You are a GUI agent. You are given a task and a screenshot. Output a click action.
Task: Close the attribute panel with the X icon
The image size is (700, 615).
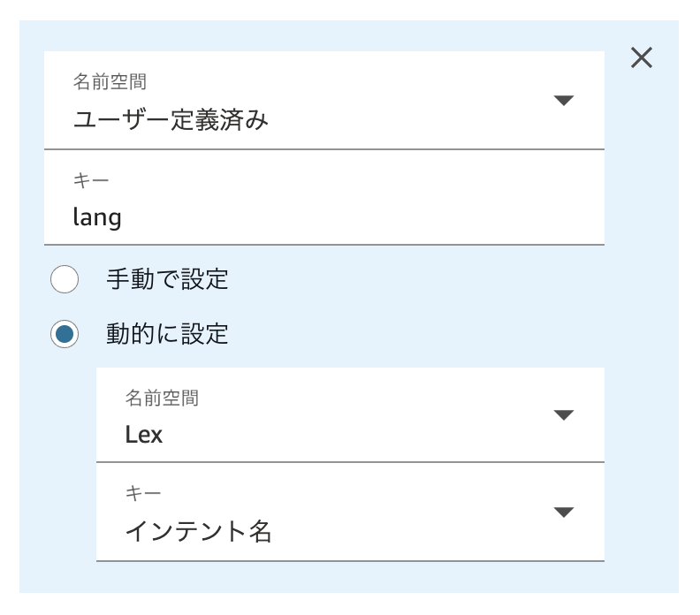(x=642, y=58)
